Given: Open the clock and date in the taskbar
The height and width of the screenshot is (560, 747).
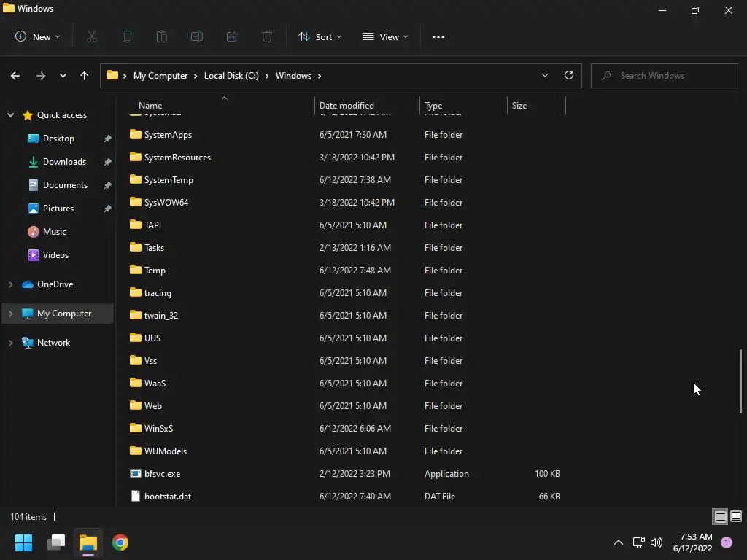Looking at the screenshot, I should (x=693, y=542).
